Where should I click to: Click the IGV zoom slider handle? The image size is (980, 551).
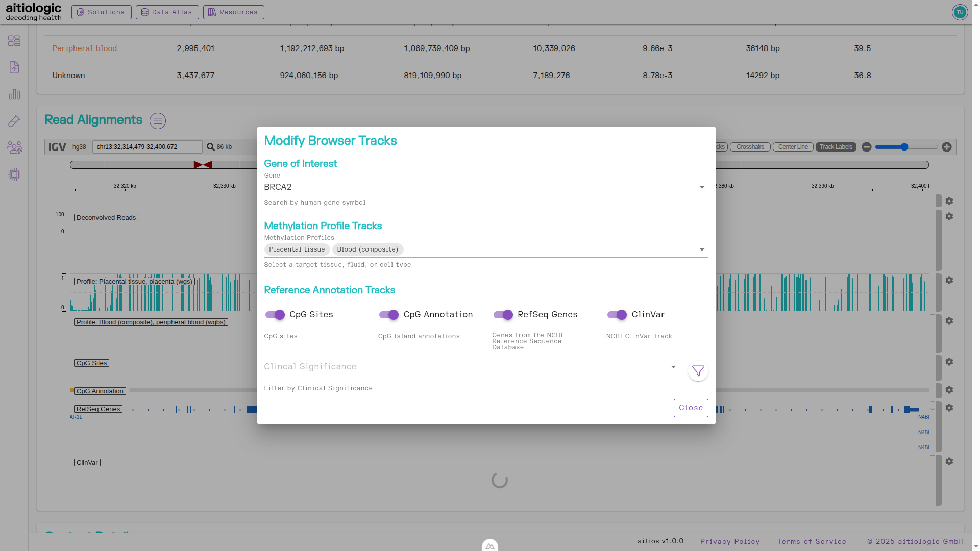click(904, 147)
